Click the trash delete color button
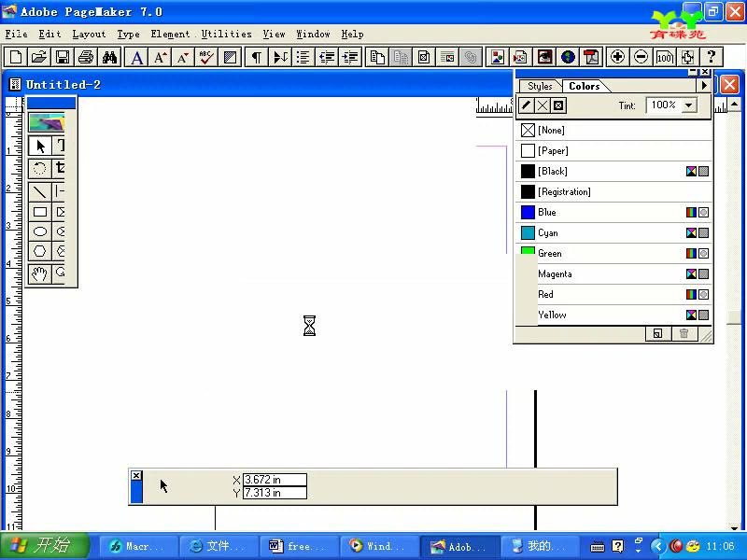The height and width of the screenshot is (560, 747). [x=684, y=334]
